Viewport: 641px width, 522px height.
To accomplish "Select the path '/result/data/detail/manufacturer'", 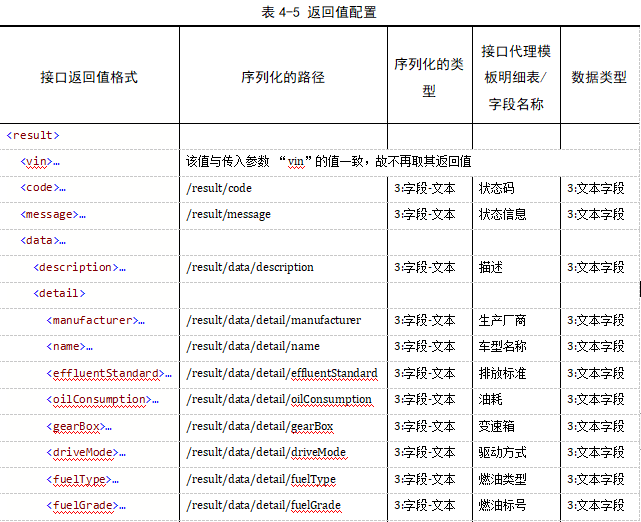I will click(274, 320).
